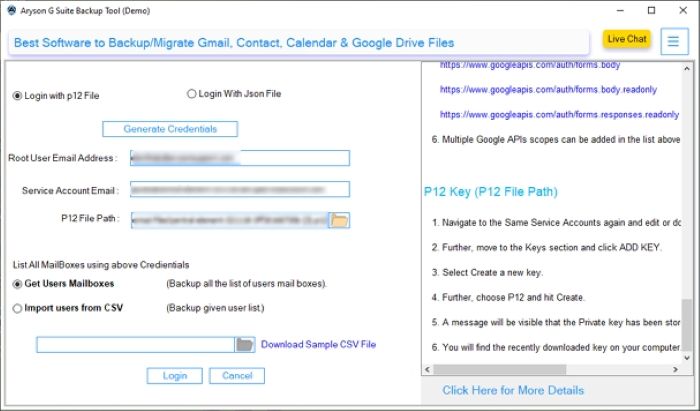The height and width of the screenshot is (411, 700).
Task: Browse for CSV file with gray folder icon
Action: click(245, 345)
